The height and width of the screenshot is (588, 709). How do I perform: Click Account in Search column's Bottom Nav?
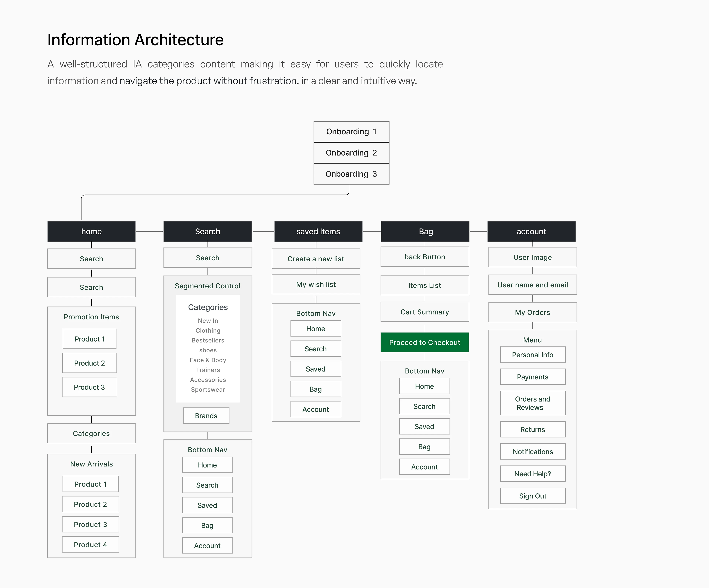207,546
